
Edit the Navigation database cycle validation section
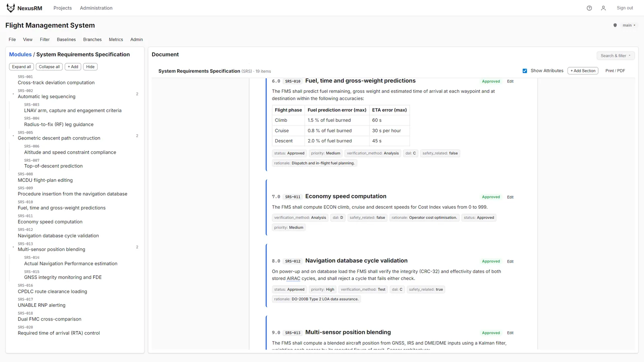coord(510,261)
